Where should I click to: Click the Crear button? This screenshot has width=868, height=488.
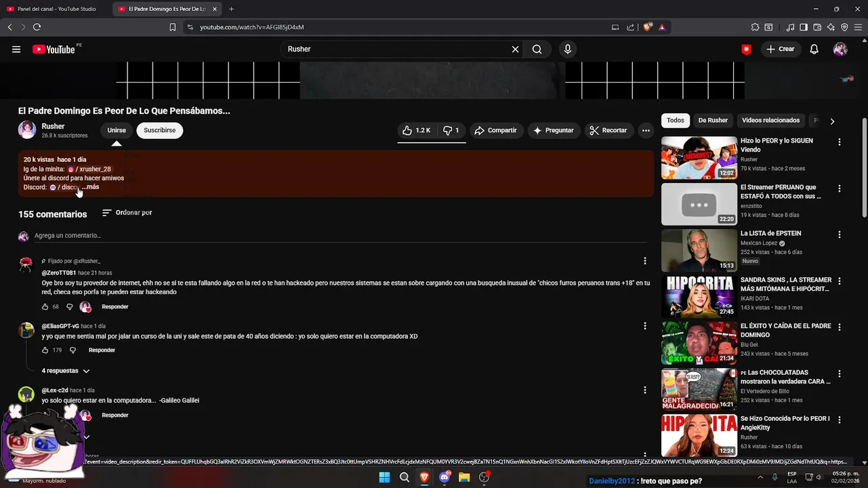coord(780,49)
